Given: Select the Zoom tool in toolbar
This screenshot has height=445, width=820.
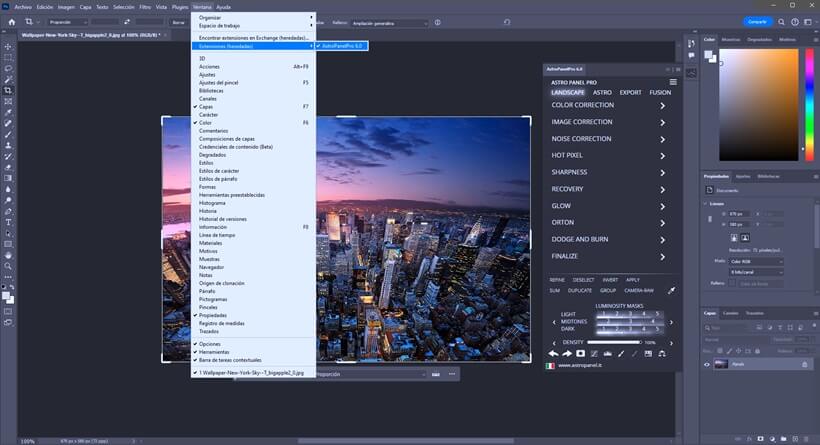Looking at the screenshot, I should (x=8, y=266).
